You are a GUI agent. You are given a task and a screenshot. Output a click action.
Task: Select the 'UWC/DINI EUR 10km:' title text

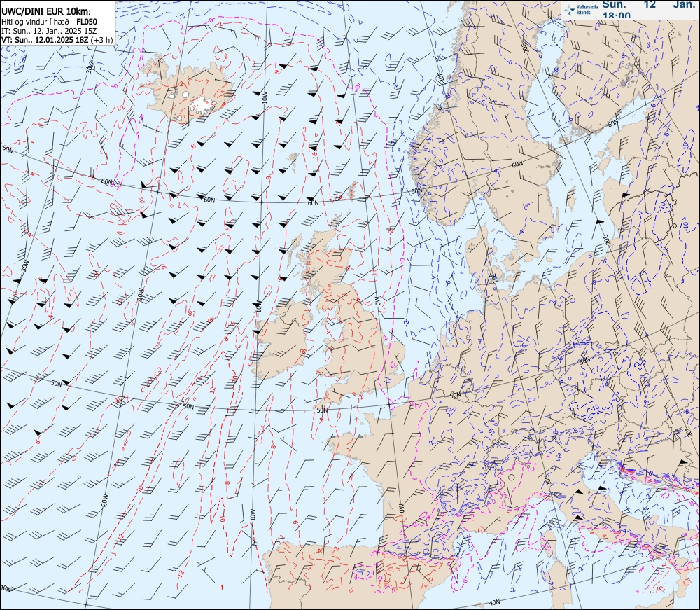[x=46, y=12]
